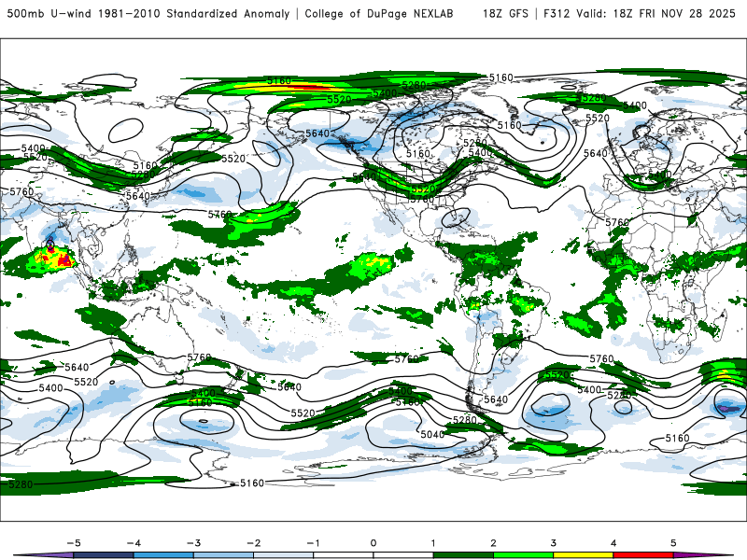The image size is (747, 560).
Task: Click the '5' color scale label
Action: (673, 543)
